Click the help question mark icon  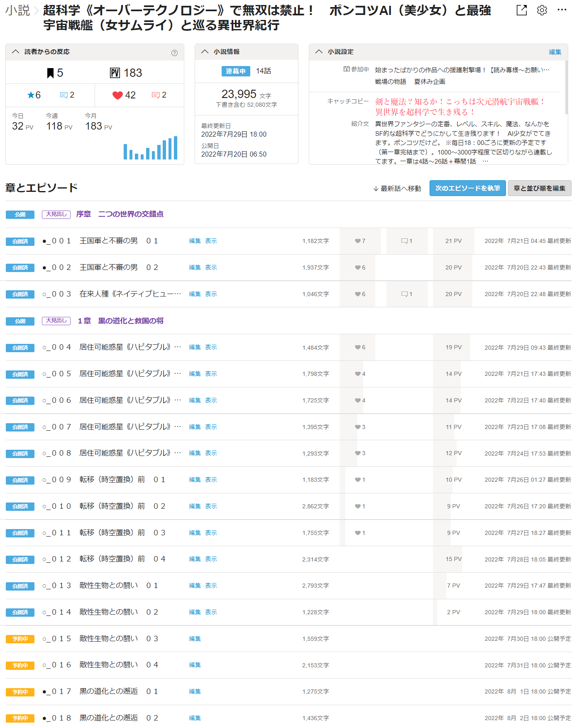pyautogui.click(x=174, y=53)
